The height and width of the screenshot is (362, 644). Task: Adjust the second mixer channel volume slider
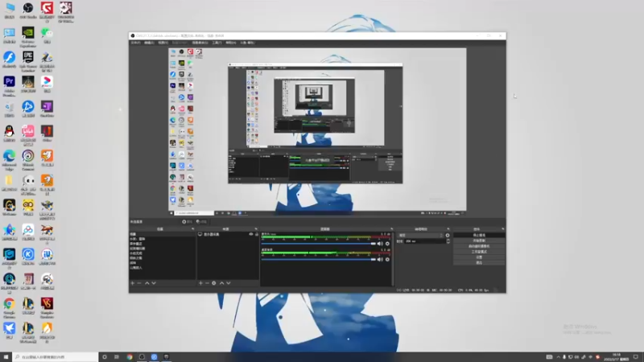pos(319,259)
